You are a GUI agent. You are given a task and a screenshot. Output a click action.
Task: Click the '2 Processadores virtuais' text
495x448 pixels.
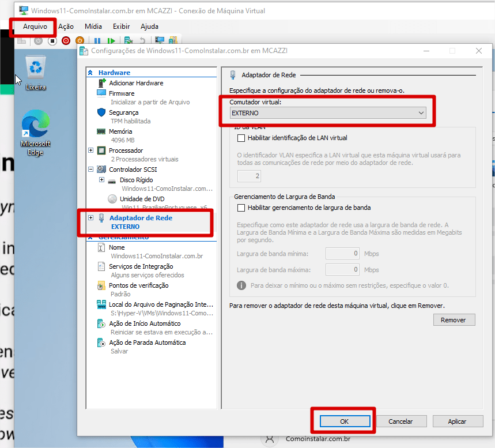point(145,159)
